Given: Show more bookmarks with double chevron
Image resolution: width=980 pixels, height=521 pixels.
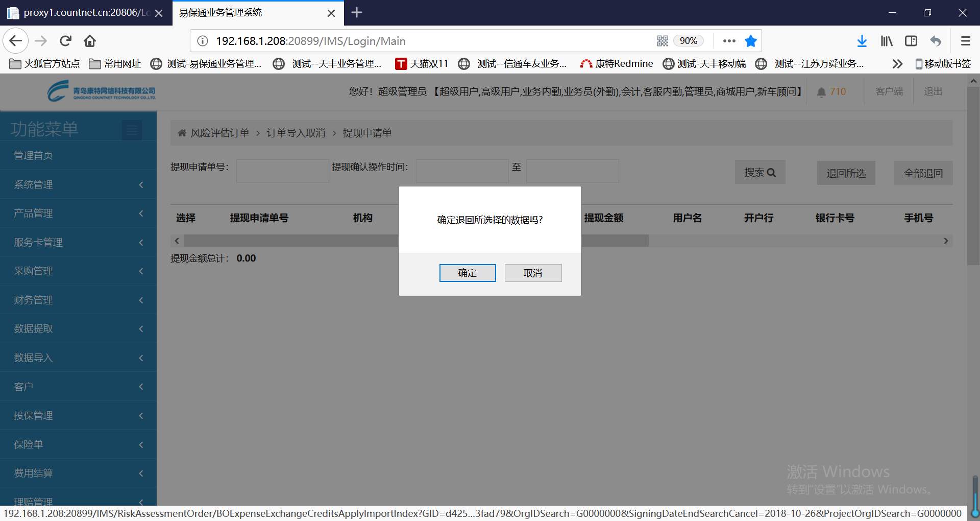Looking at the screenshot, I should pyautogui.click(x=897, y=64).
